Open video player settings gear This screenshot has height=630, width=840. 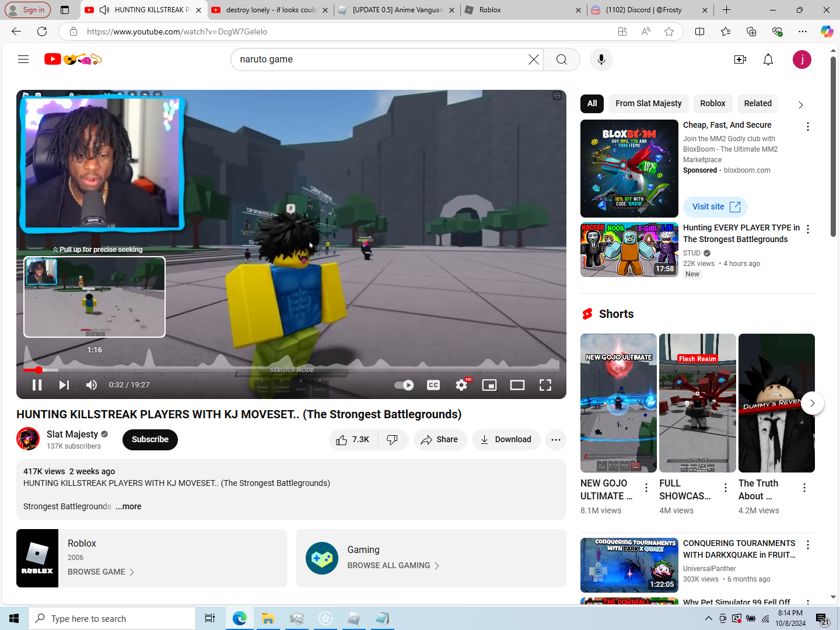(x=461, y=385)
